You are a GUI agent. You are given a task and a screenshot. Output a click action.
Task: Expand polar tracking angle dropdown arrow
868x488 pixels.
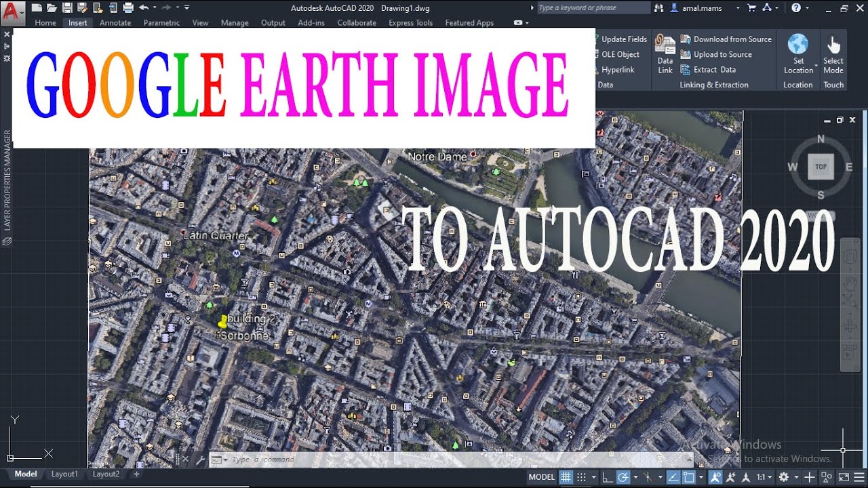(635, 477)
